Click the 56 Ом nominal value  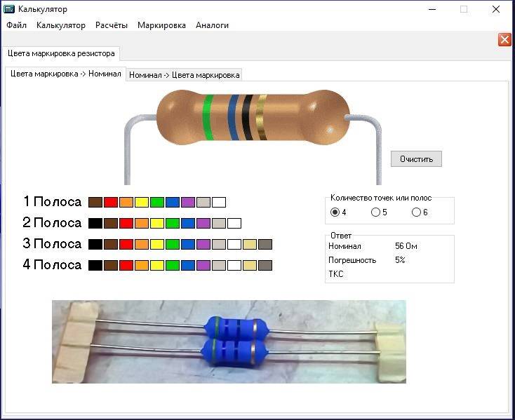[x=406, y=246]
